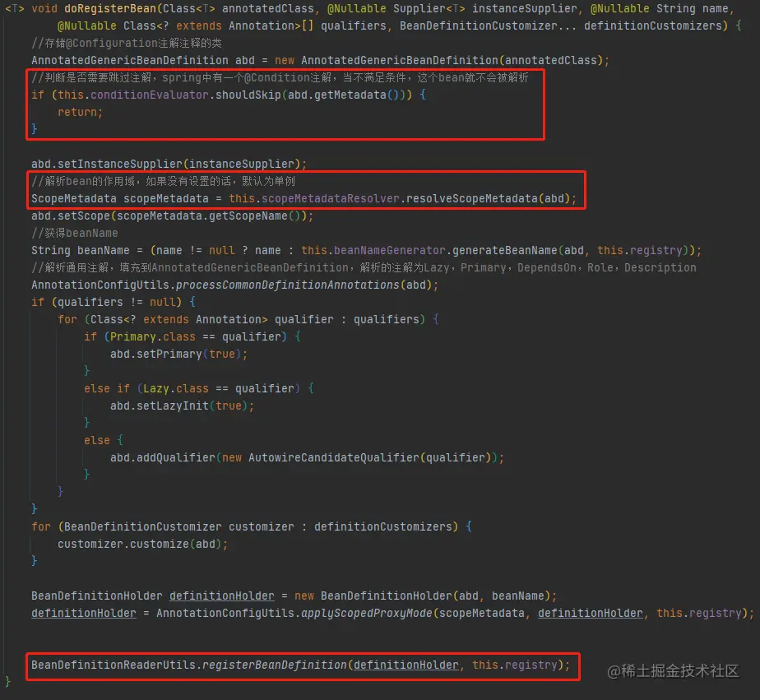Click the '//解析bean的作用域' comment line
Screen dimensions: 760x700
[x=164, y=181]
